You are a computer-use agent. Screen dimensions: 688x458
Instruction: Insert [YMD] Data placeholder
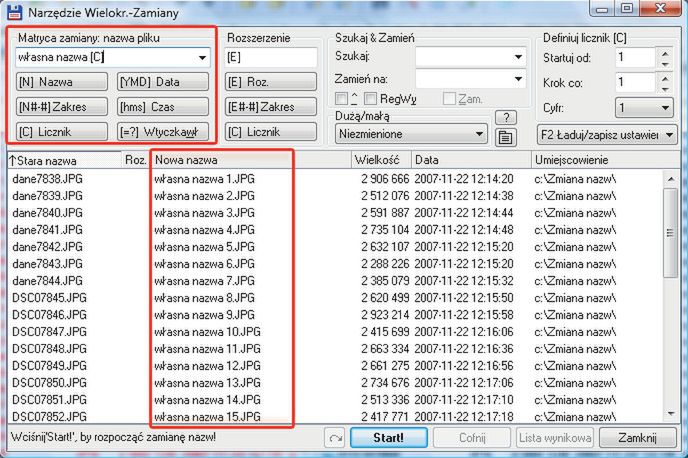click(163, 82)
